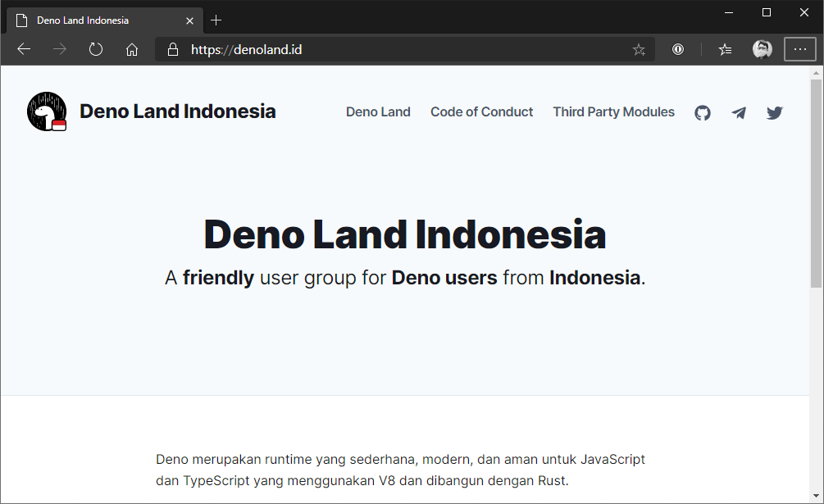Click the large Deno Land Indonesia heading

click(x=405, y=234)
